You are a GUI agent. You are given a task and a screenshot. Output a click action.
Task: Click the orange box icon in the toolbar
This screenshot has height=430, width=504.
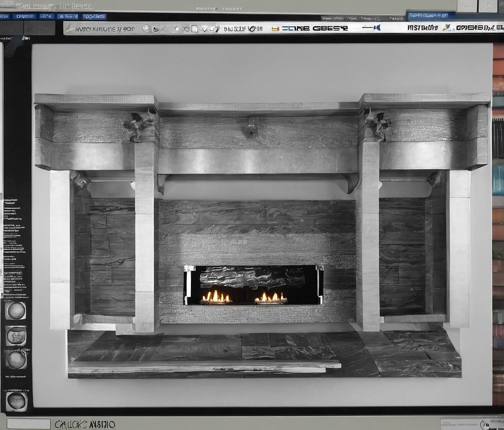click(275, 29)
